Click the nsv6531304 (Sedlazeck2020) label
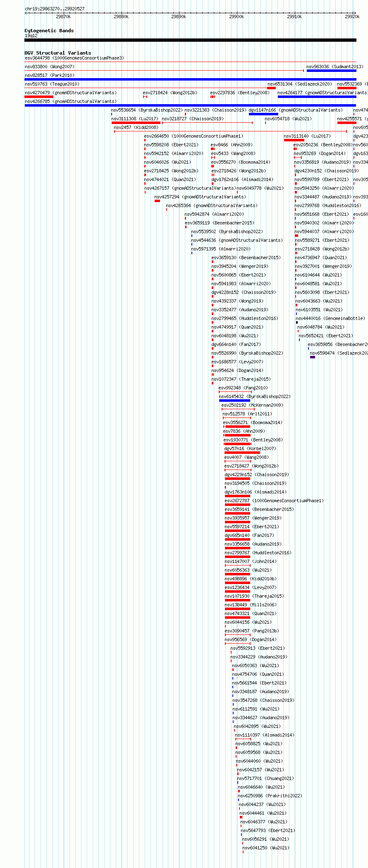368x868 pixels. pos(300,84)
